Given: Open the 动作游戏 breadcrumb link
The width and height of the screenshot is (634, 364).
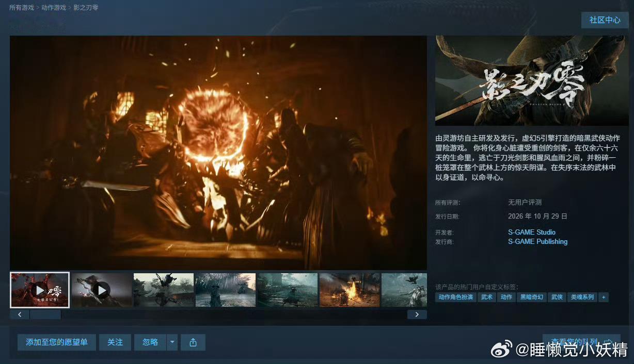Looking at the screenshot, I should pos(54,8).
